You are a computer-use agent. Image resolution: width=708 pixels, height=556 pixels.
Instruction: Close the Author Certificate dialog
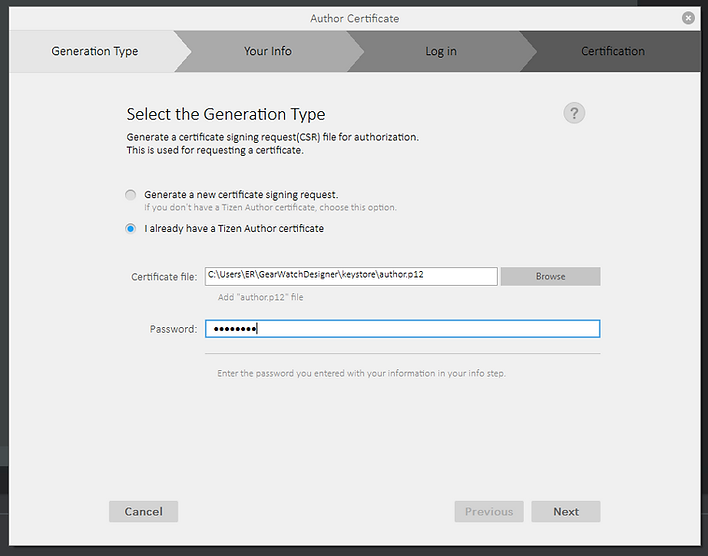click(x=688, y=18)
